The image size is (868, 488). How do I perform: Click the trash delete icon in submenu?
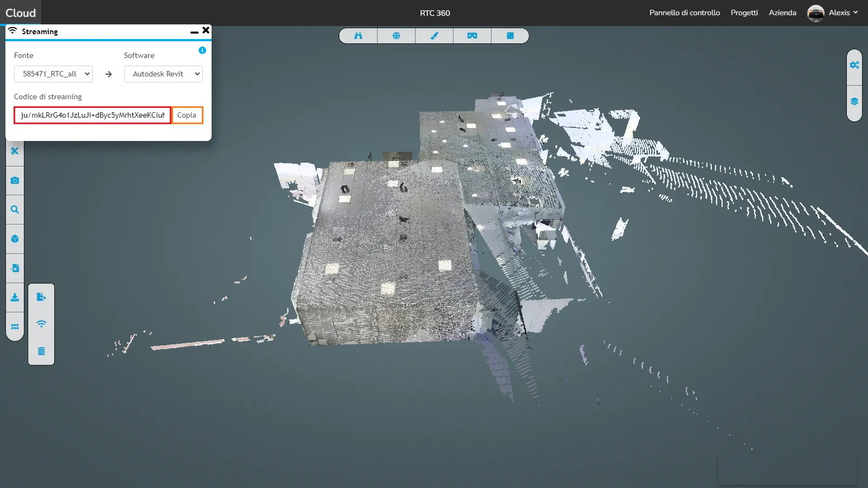click(x=41, y=351)
